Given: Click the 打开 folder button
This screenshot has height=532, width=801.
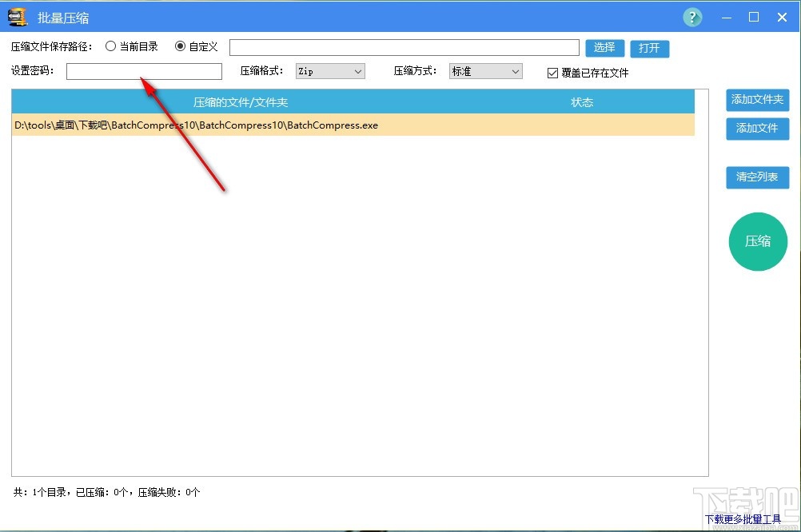Looking at the screenshot, I should (x=649, y=49).
